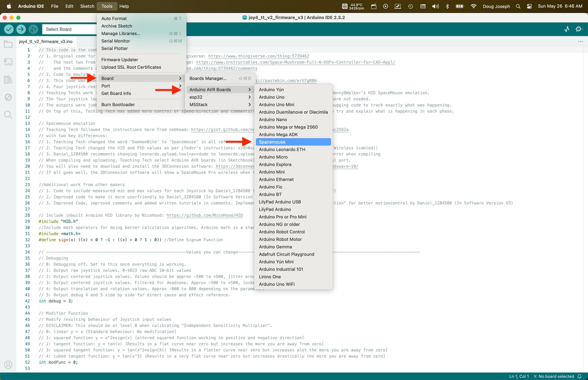
Task: Click the Upload sketch arrow button
Action: coord(21,29)
